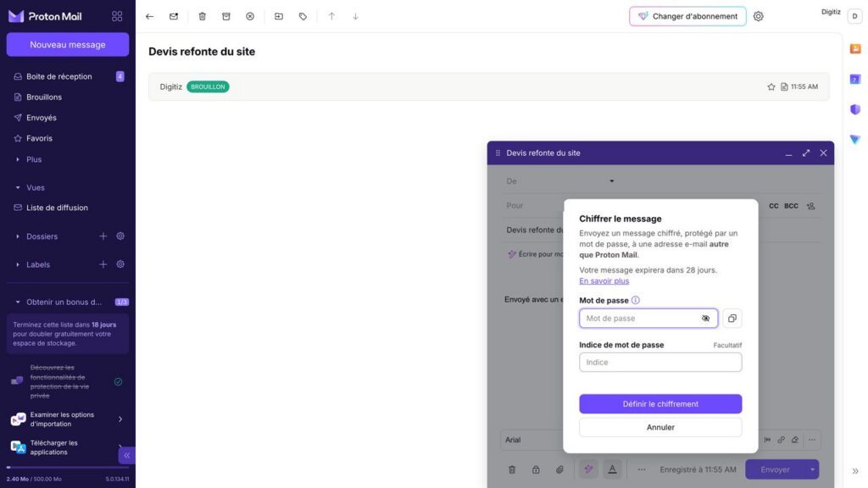Image resolution: width=868 pixels, height=488 pixels.
Task: Click Définir le chiffrement button
Action: click(660, 404)
